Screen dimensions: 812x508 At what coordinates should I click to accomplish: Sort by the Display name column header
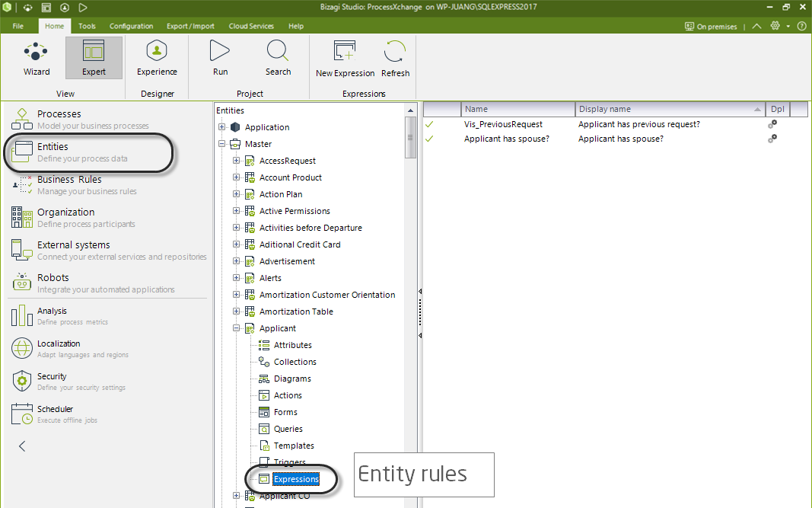tap(670, 109)
